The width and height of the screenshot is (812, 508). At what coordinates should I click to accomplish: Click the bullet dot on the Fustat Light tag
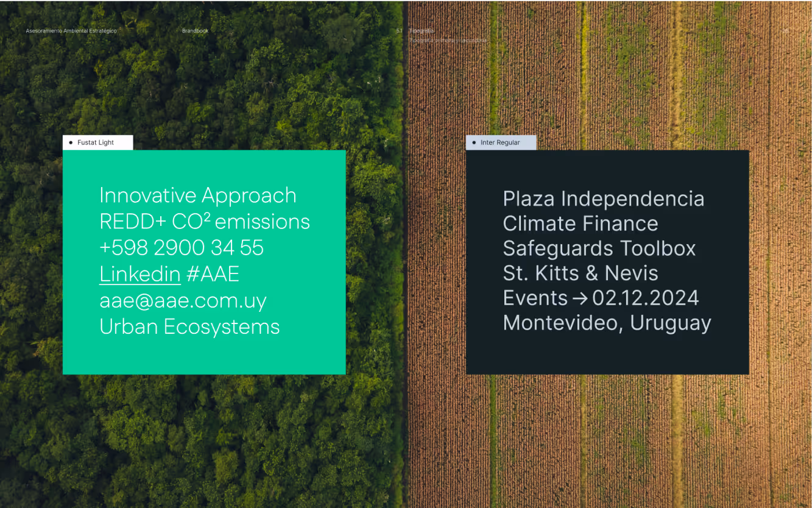71,143
